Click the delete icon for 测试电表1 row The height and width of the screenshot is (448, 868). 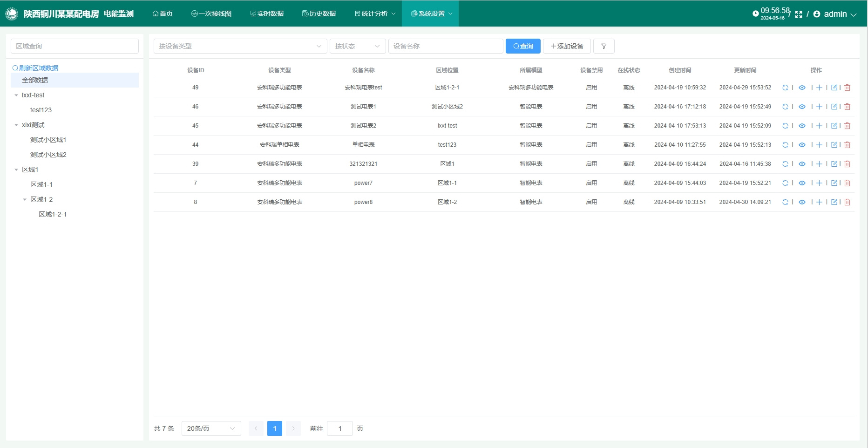coord(847,107)
